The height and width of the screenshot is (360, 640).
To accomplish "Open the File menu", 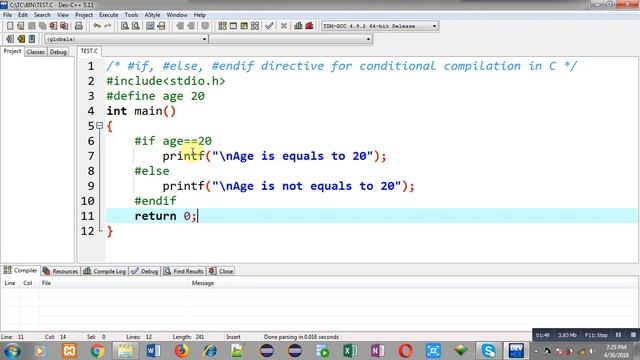I will pyautogui.click(x=7, y=15).
